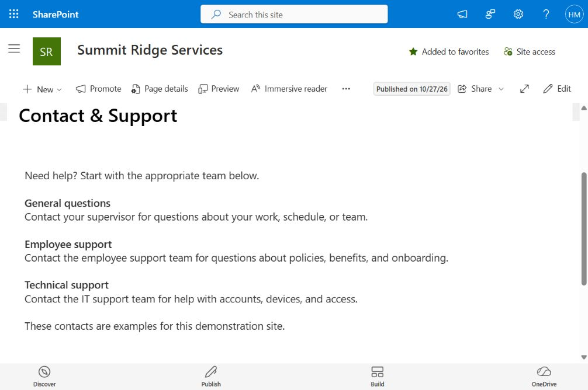The height and width of the screenshot is (390, 588).
Task: Open the Discover tab in bottom bar
Action: point(44,377)
